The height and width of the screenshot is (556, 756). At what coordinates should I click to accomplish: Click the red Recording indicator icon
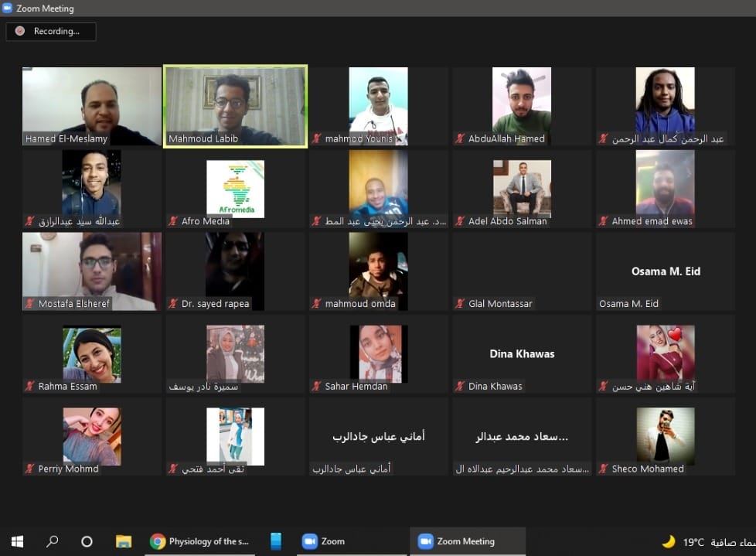click(19, 32)
